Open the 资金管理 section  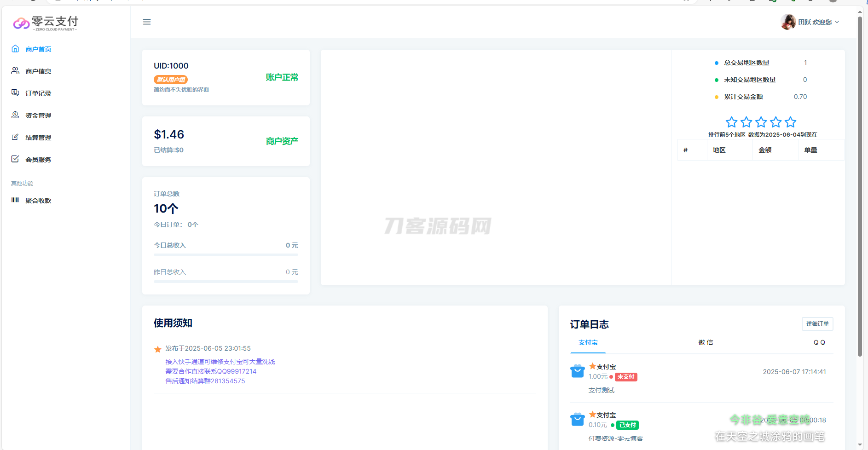click(38, 115)
